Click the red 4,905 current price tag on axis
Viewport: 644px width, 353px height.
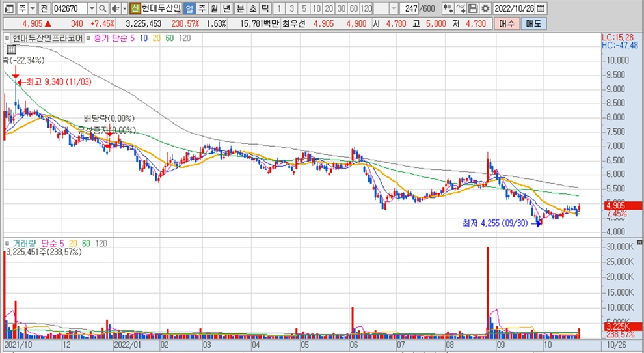coord(623,205)
